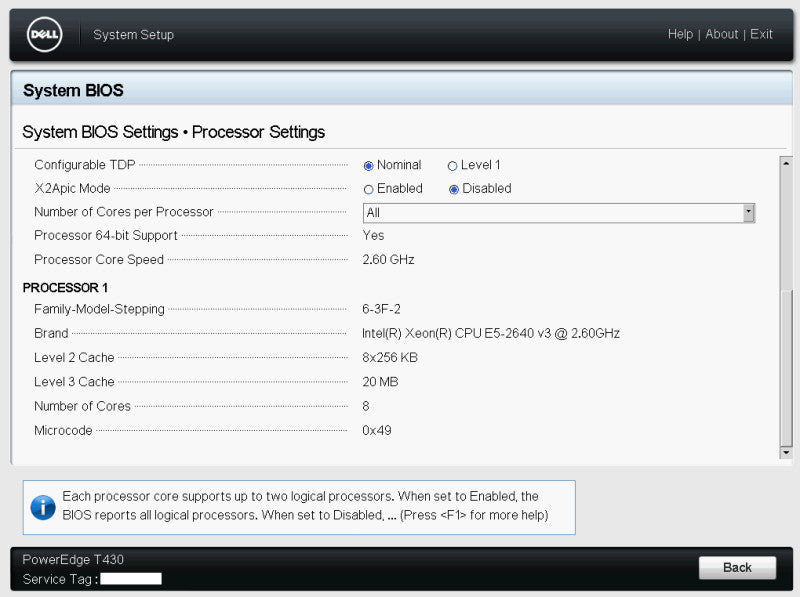Select Nominal for Configurable TDP
This screenshot has height=597, width=800.
pos(368,166)
